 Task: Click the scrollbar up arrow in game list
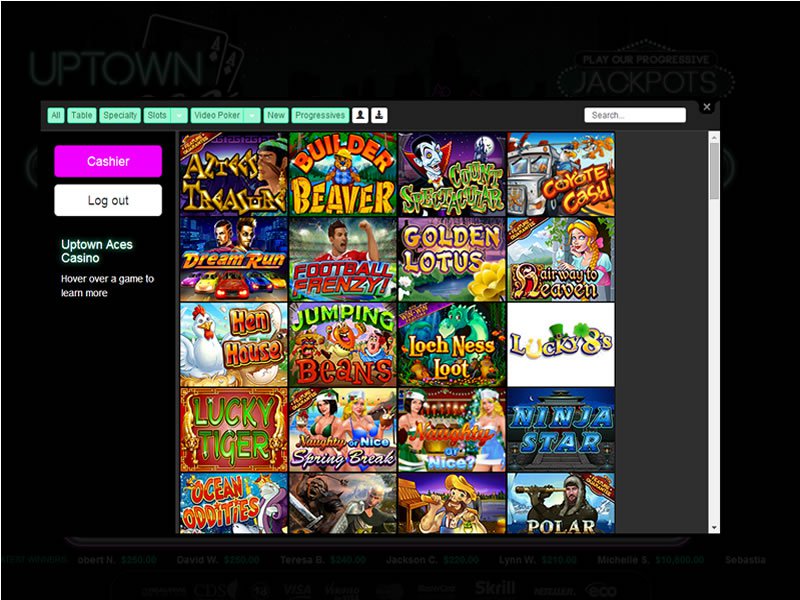coord(714,137)
